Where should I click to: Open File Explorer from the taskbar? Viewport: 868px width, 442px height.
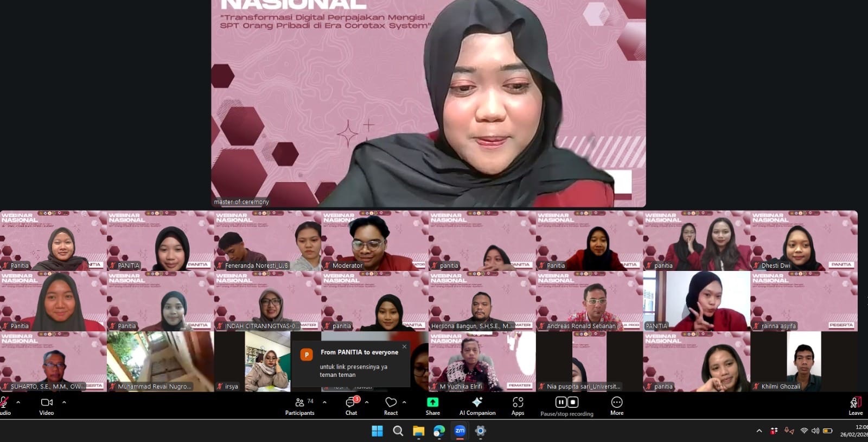(x=418, y=431)
